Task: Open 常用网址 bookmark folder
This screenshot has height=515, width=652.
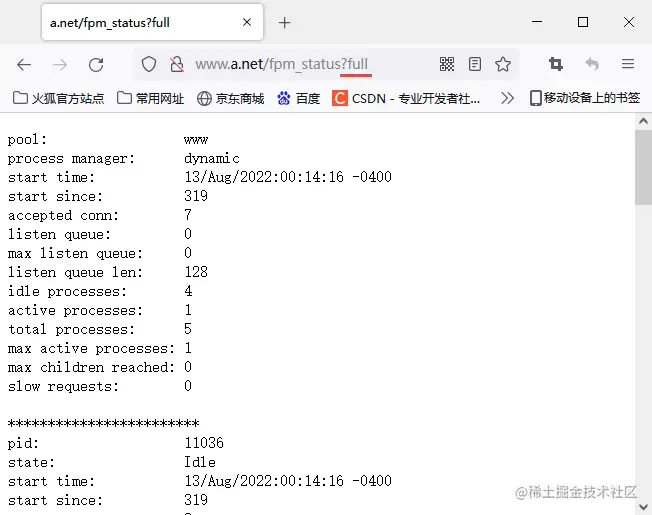Action: [151, 99]
